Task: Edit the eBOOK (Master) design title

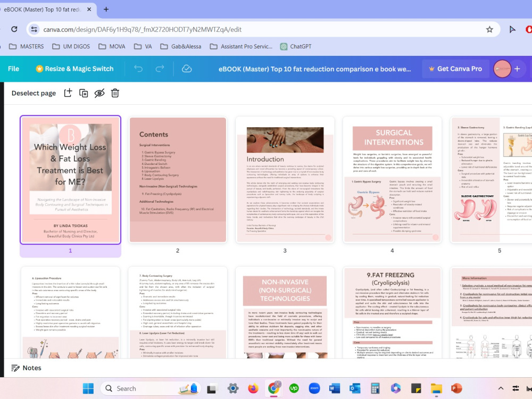Action: click(x=314, y=69)
